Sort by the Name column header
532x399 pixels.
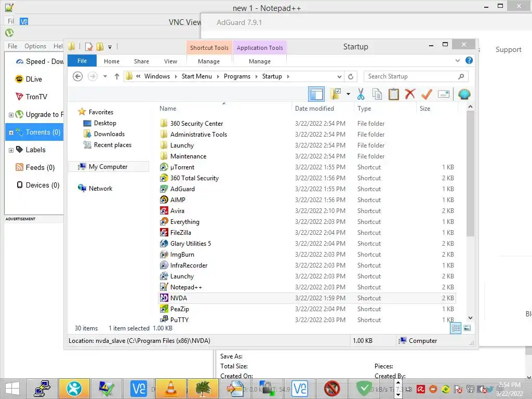pos(168,109)
